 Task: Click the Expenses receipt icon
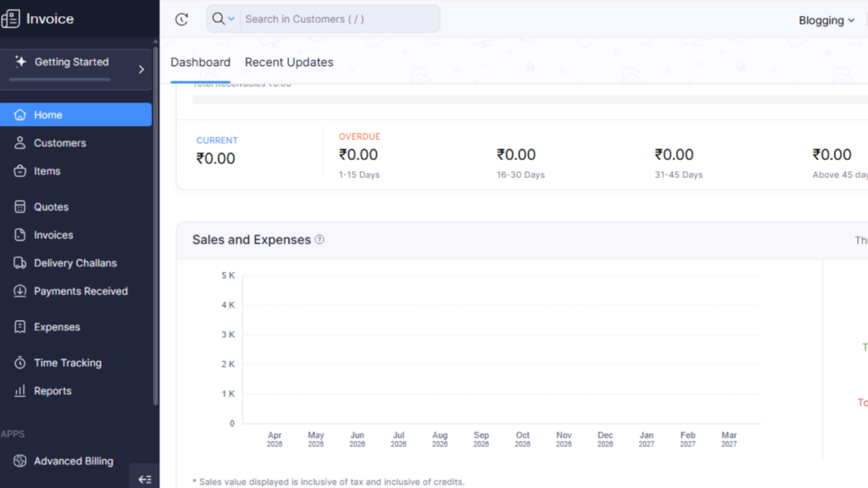tap(20, 327)
